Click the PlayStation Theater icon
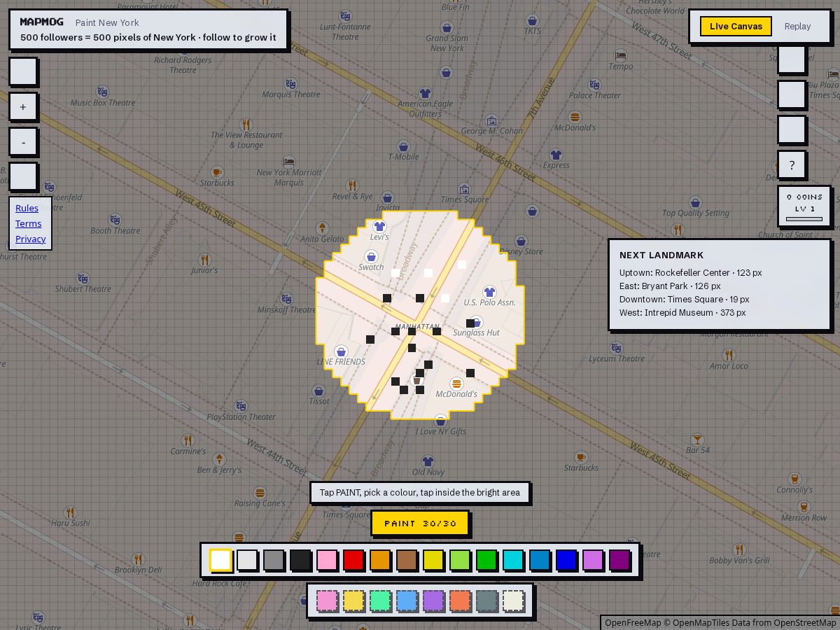This screenshot has height=630, width=840. (241, 406)
